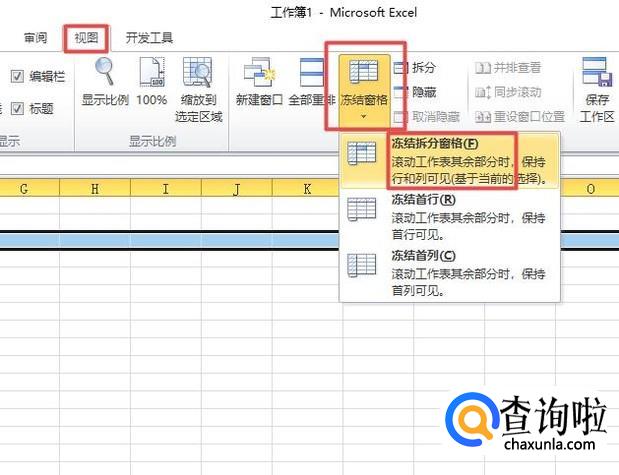
Task: Switch to the 视图 ribbon tab
Action: pyautogui.click(x=86, y=38)
